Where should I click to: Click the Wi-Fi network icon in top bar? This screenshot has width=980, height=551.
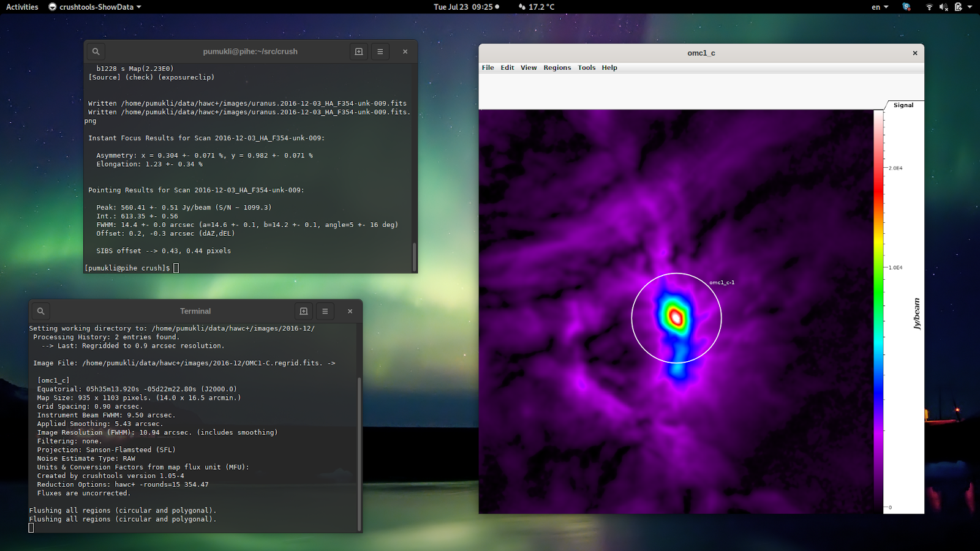pos(929,7)
